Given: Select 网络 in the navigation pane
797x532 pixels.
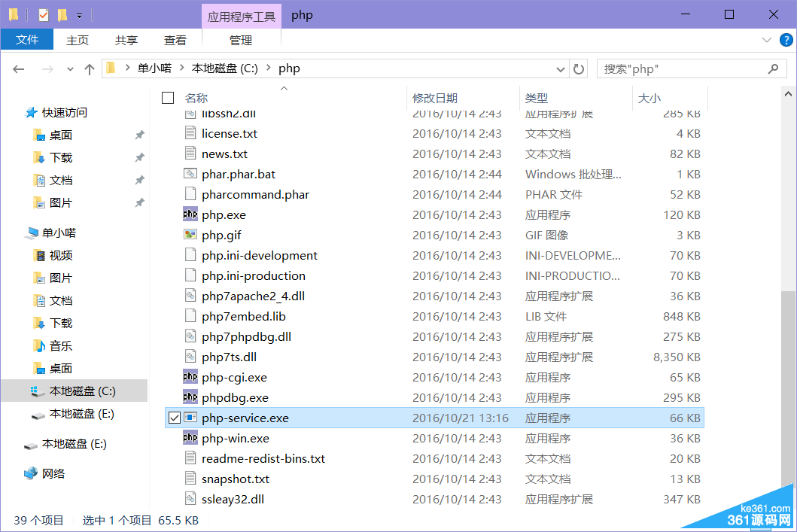Looking at the screenshot, I should [53, 473].
